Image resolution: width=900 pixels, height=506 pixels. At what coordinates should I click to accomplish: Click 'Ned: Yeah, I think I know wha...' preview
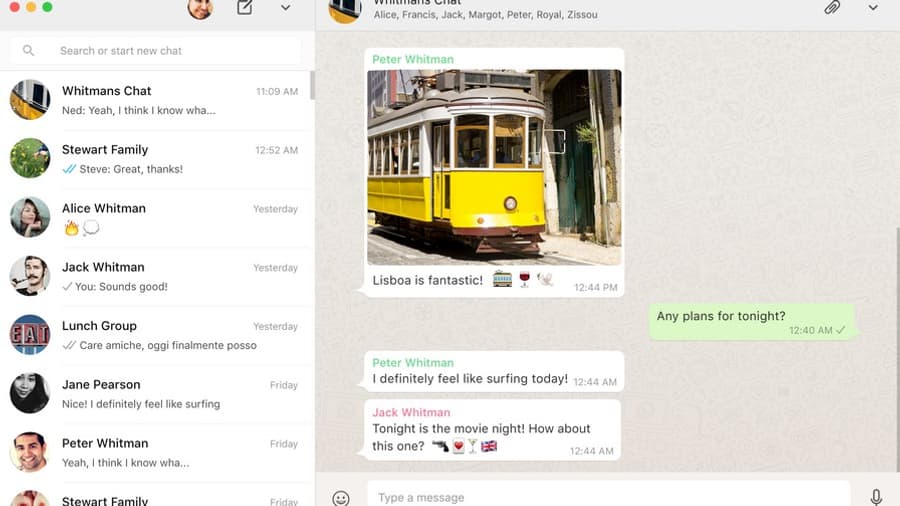tap(139, 110)
